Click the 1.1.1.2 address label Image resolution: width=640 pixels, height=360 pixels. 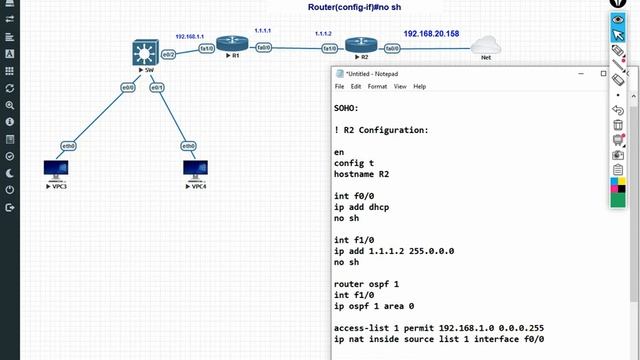click(323, 33)
